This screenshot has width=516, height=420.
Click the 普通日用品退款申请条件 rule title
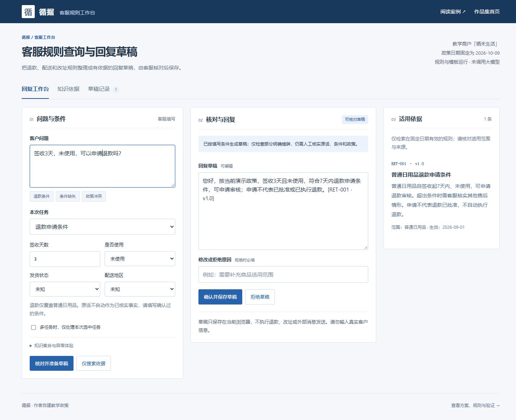pyautogui.click(x=421, y=175)
